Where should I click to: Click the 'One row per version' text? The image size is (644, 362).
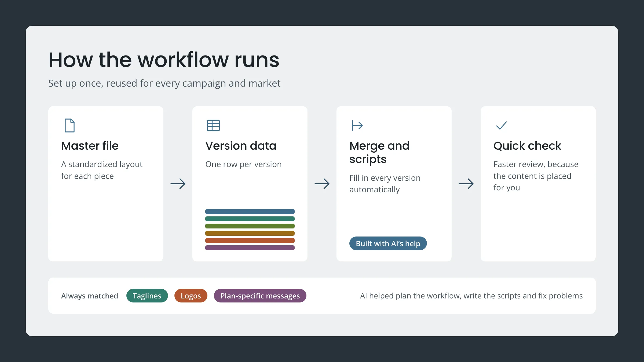click(x=243, y=164)
